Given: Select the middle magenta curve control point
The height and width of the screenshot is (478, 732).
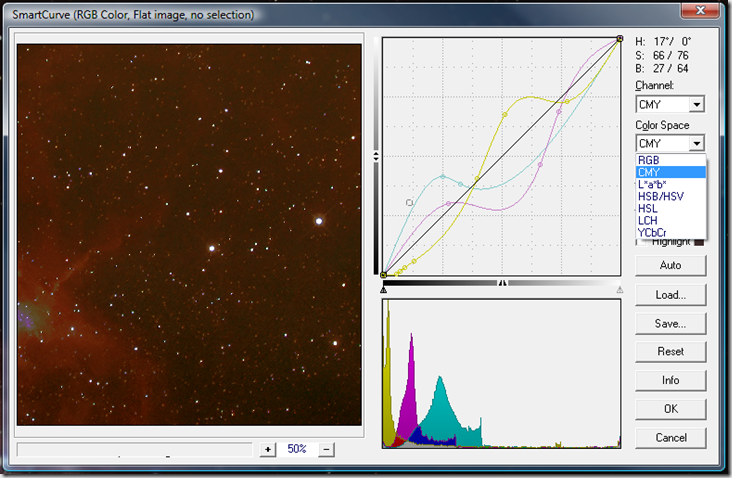Looking at the screenshot, I should (540, 164).
